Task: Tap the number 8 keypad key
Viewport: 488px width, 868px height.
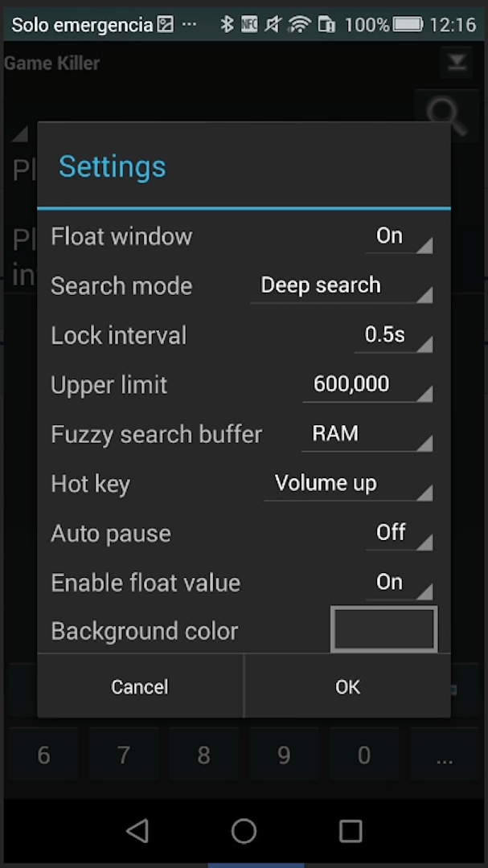Action: (x=204, y=755)
